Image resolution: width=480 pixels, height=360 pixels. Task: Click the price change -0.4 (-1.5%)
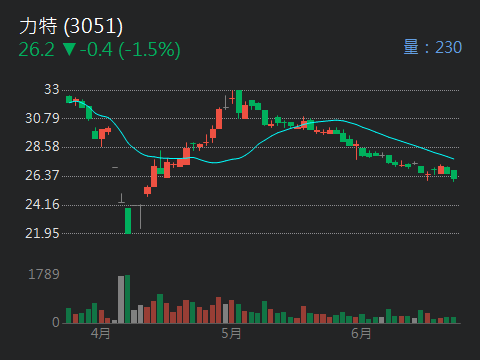point(130,50)
